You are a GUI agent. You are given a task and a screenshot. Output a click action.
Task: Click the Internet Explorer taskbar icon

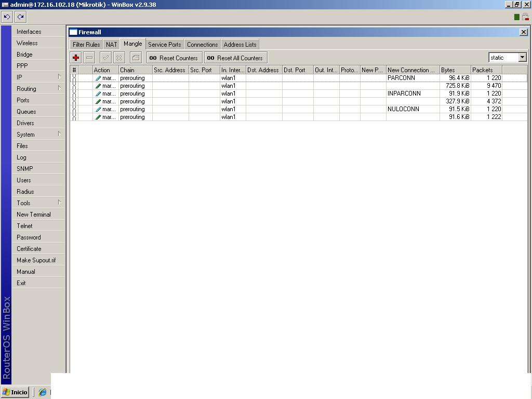tap(43, 392)
